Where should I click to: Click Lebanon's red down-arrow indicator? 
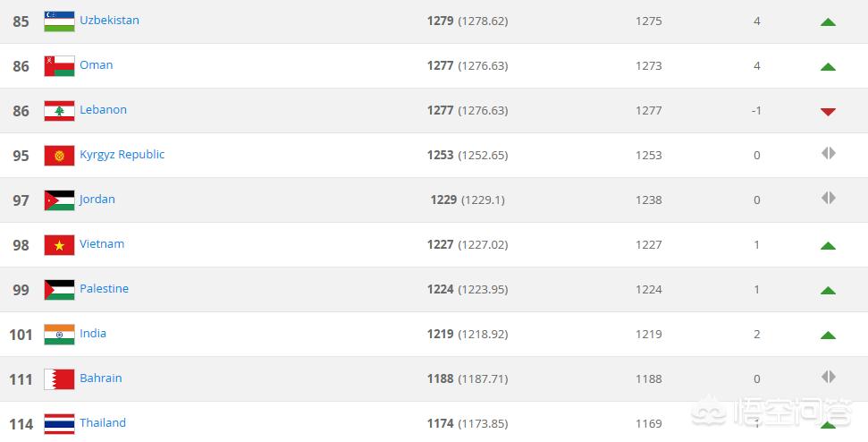828,112
